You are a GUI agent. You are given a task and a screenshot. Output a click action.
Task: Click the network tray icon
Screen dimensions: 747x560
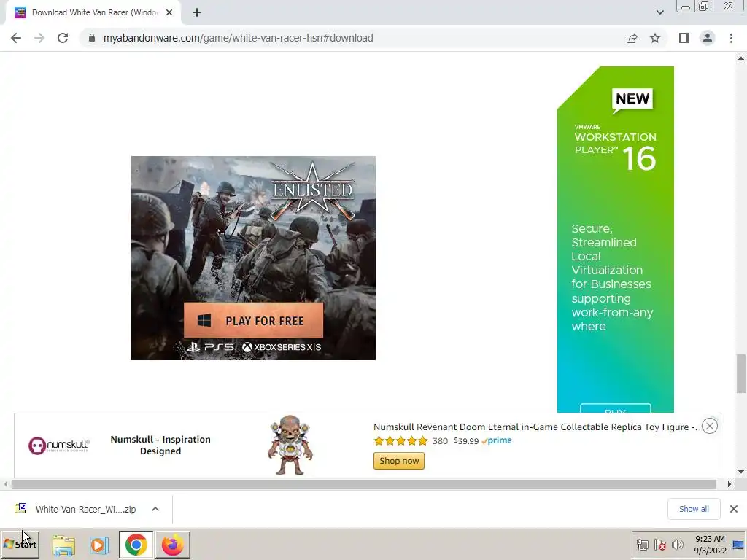[643, 545]
